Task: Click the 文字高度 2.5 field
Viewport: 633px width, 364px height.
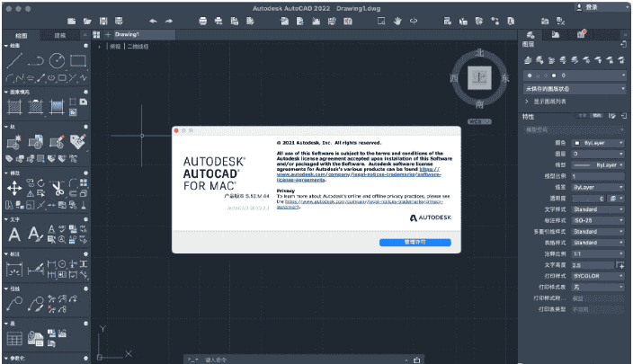Action: tap(593, 265)
